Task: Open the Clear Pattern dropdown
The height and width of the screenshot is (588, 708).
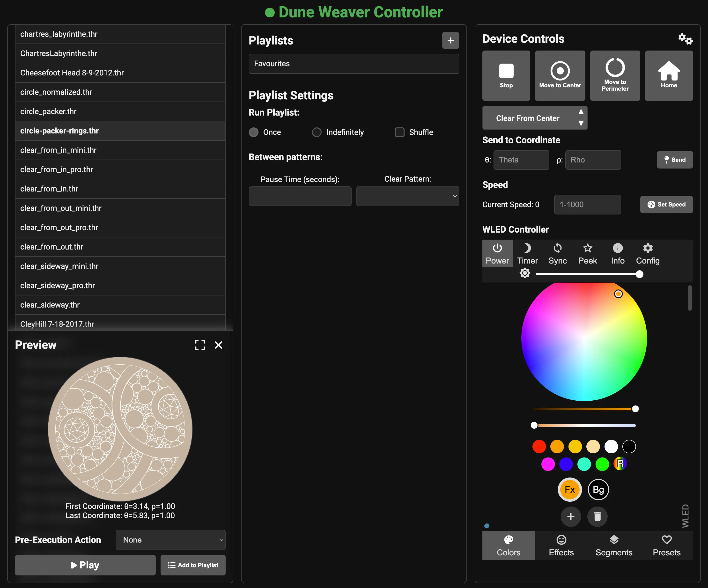Action: tap(407, 196)
